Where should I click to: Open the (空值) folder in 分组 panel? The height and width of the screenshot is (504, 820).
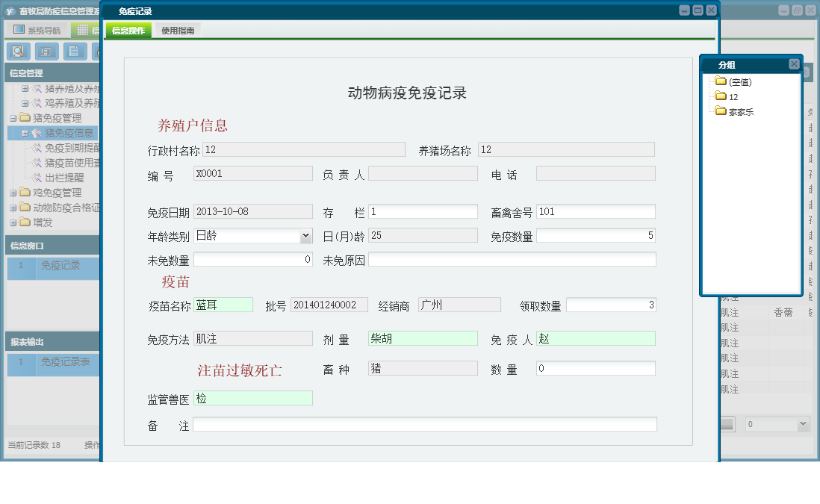(739, 82)
